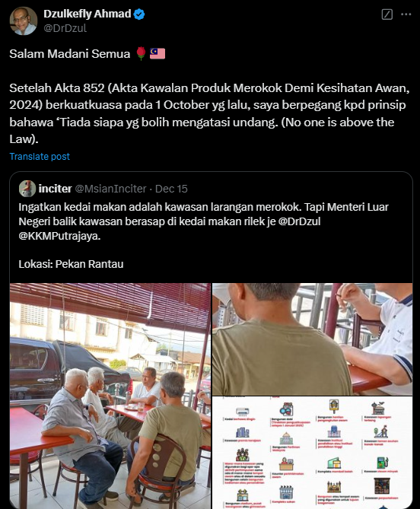Open inciter's small profile avatar

tap(27, 189)
